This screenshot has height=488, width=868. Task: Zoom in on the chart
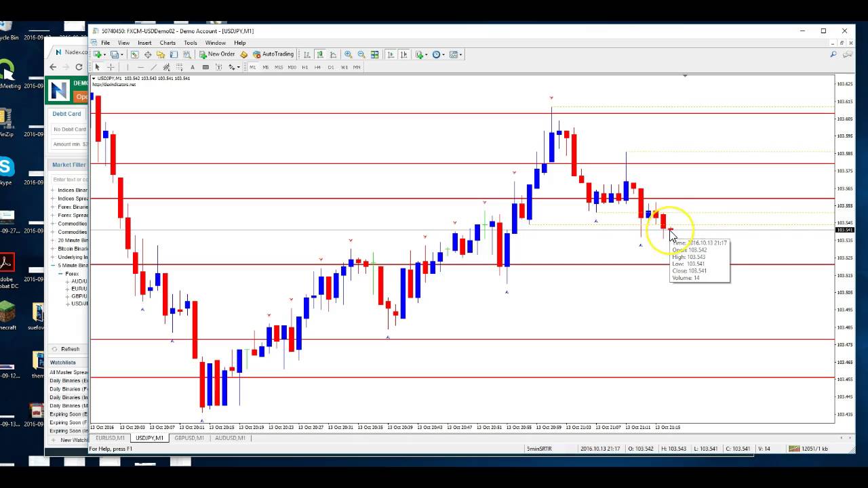(x=348, y=54)
